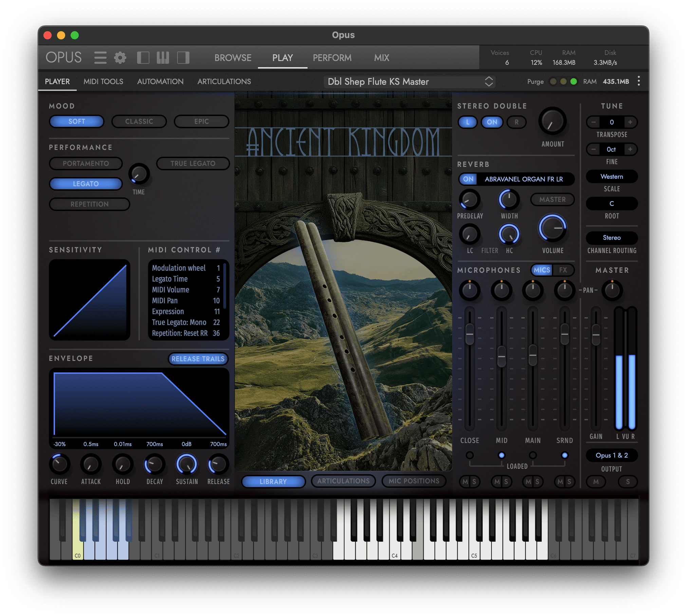Decrease transpose with the minus button

pos(593,122)
